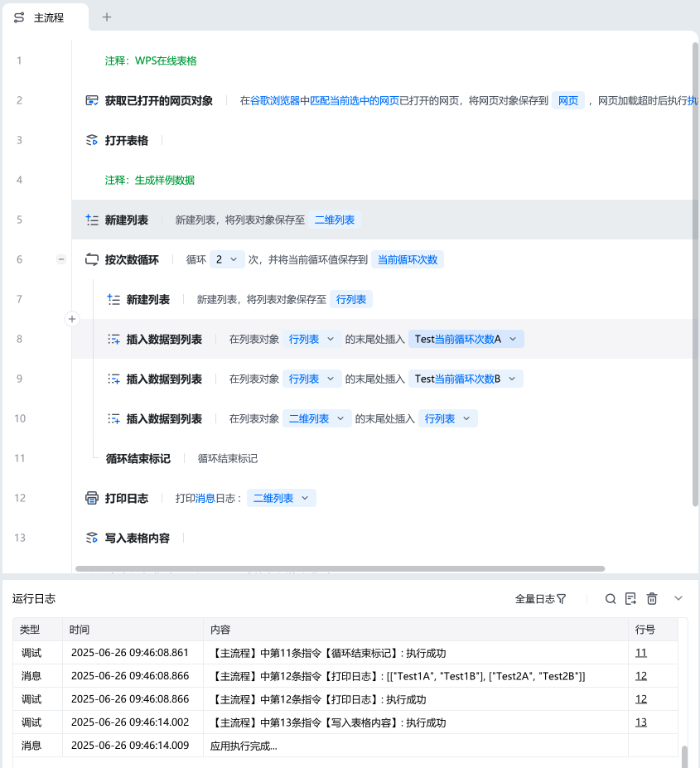Click the 行列表 variable tag on line 7
The height and width of the screenshot is (768, 700).
click(x=351, y=299)
